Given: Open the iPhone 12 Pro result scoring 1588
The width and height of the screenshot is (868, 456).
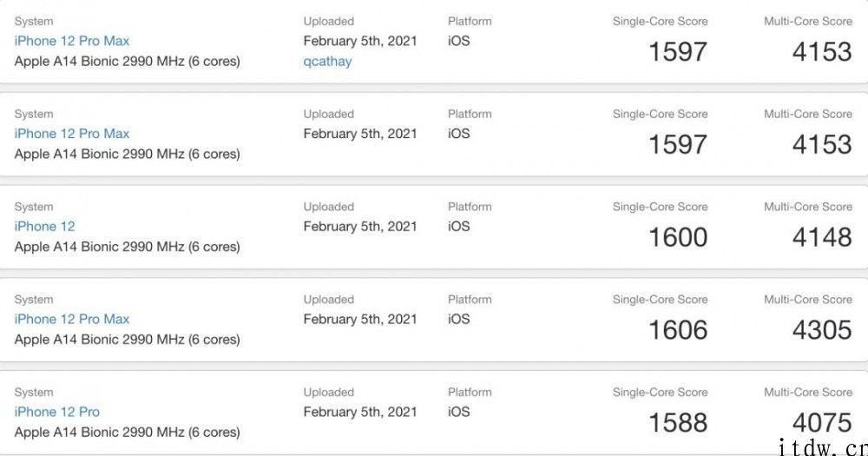Looking at the screenshot, I should point(57,412).
